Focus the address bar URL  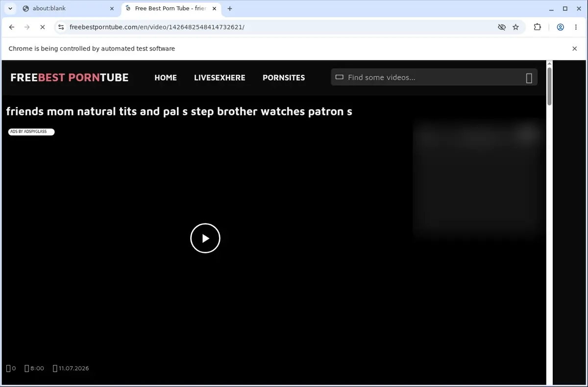tap(157, 27)
